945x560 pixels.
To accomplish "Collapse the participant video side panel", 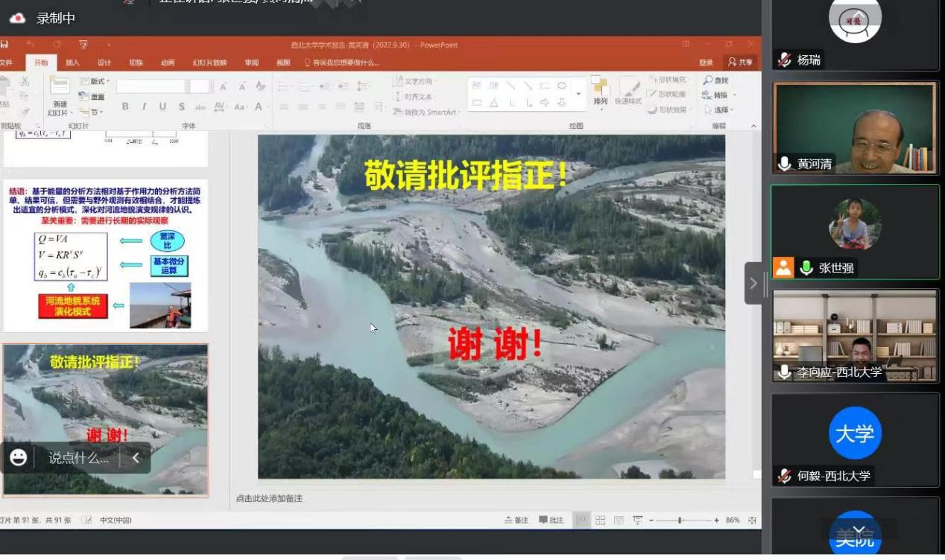I will click(x=753, y=283).
